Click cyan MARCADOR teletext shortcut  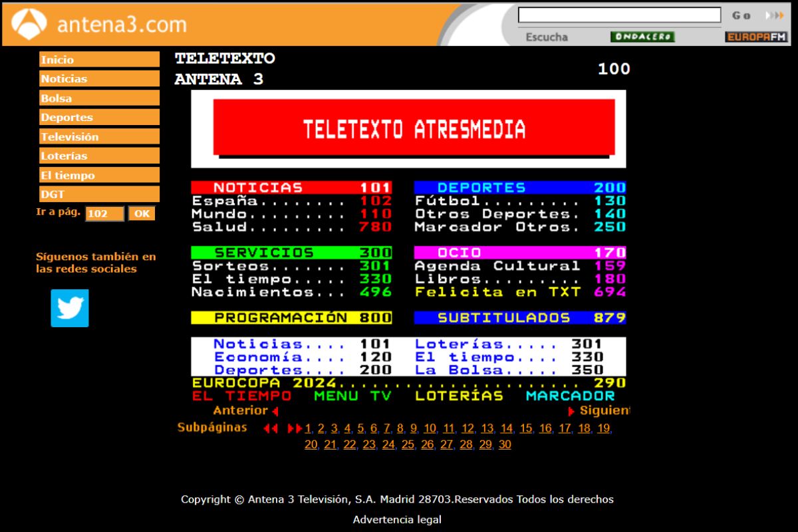tap(571, 396)
